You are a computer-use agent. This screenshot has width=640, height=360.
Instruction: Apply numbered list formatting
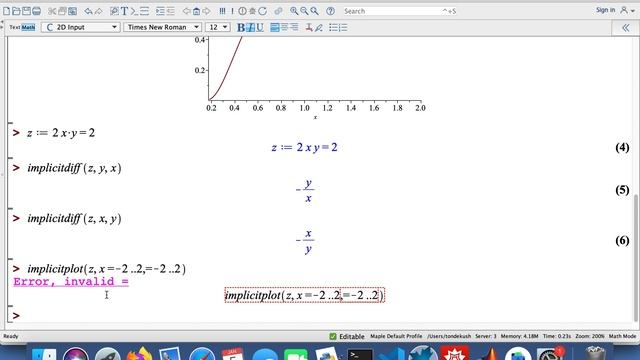coord(343,27)
